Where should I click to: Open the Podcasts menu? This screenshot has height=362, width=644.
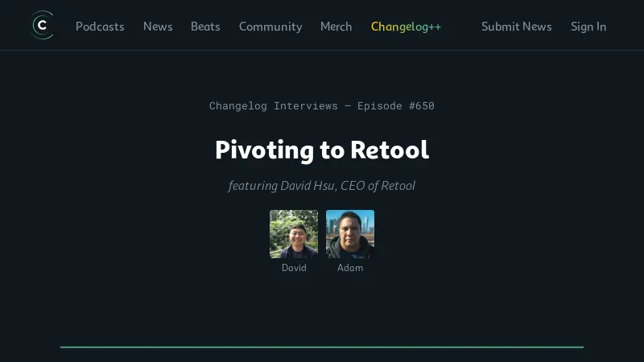coord(100,27)
